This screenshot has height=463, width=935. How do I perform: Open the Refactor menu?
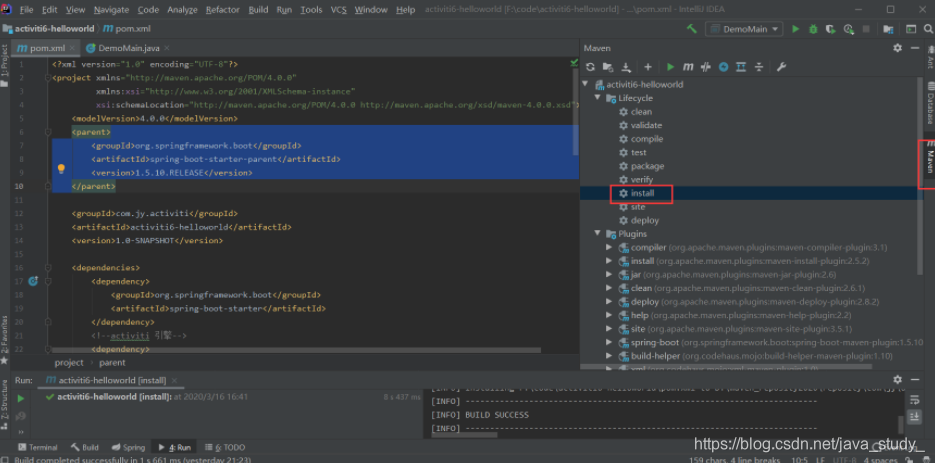pos(223,10)
